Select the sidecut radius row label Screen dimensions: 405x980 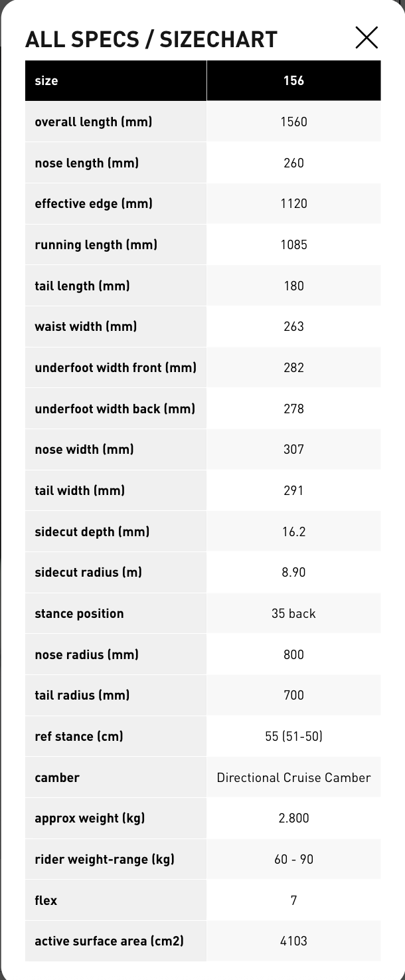(x=88, y=573)
